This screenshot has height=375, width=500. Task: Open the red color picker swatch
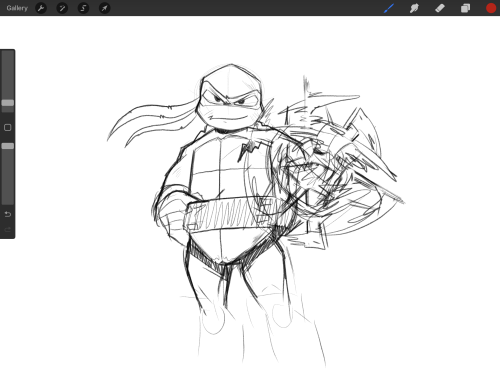pos(491,8)
